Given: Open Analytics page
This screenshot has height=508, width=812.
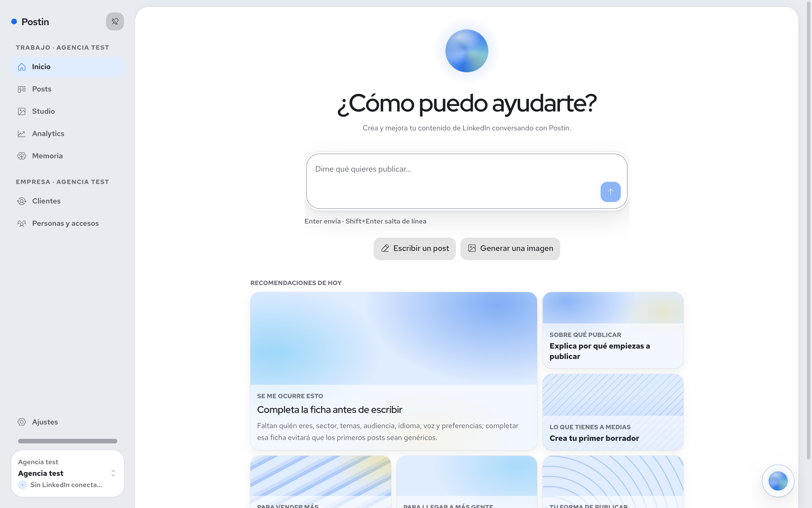Looking at the screenshot, I should (x=67, y=134).
